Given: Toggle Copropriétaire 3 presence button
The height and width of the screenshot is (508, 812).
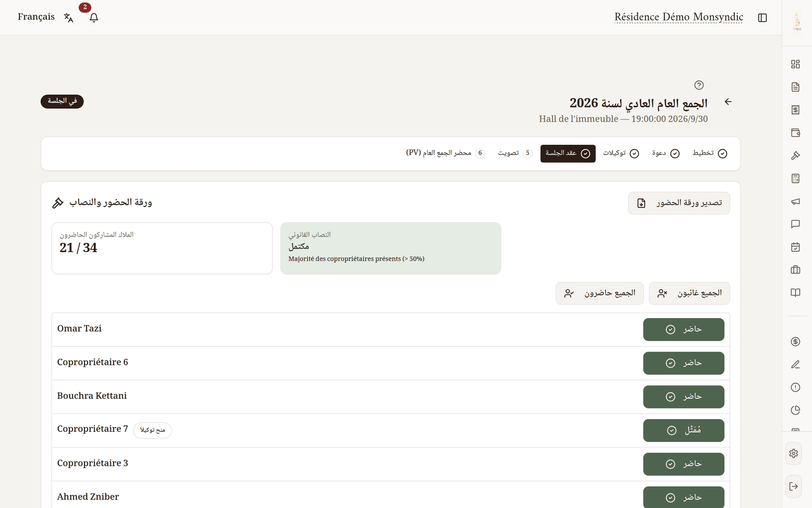Looking at the screenshot, I should click(684, 464).
